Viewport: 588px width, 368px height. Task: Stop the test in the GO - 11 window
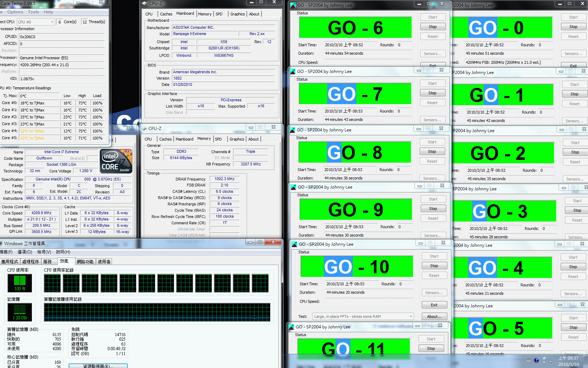431,349
